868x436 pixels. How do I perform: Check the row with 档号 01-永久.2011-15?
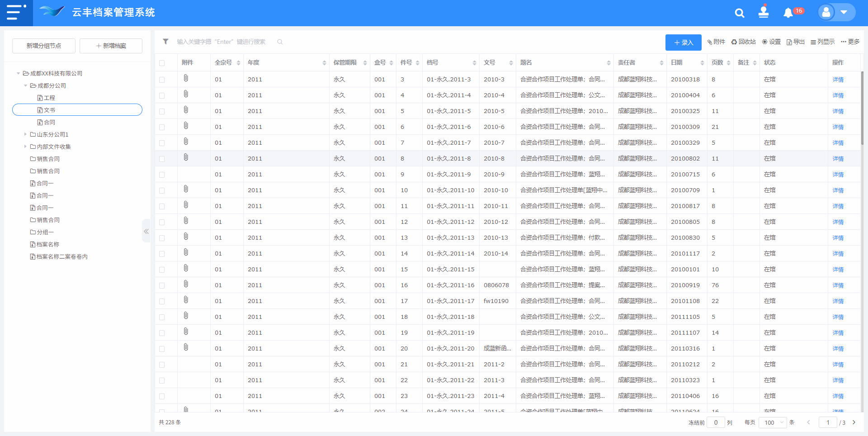[162, 270]
